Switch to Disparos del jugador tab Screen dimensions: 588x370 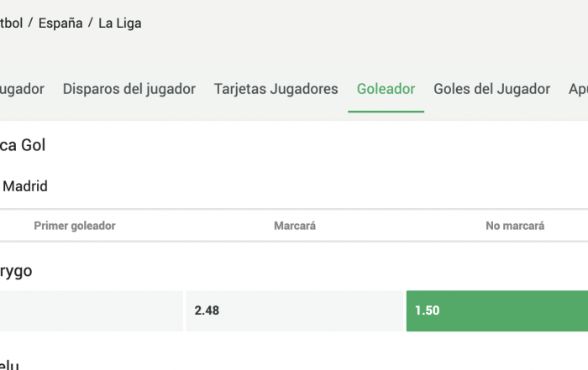pos(129,89)
